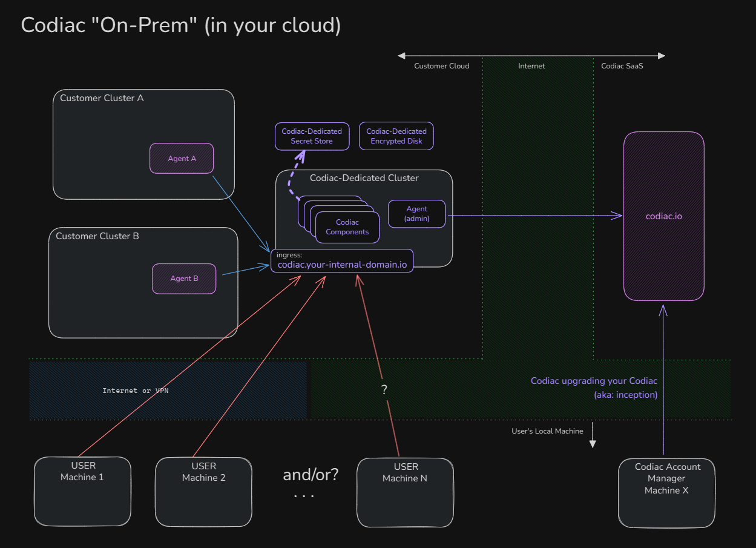
Task: Expand the Codiac-Dedicated Cluster container
Action: point(364,178)
